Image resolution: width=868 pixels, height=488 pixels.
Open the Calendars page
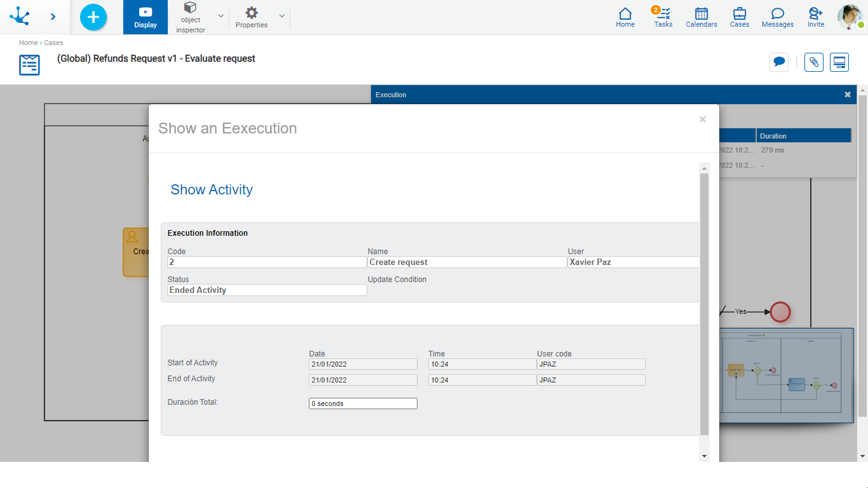coord(701,17)
